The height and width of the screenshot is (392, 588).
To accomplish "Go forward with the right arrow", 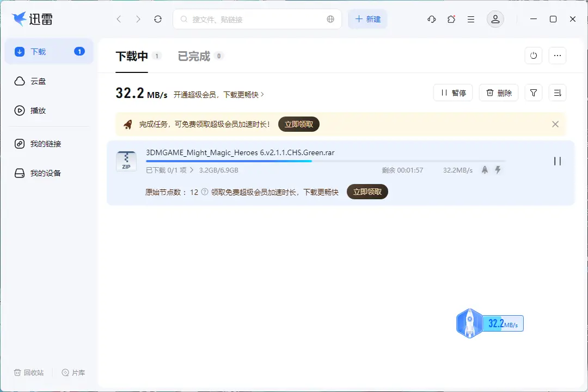I will (138, 19).
